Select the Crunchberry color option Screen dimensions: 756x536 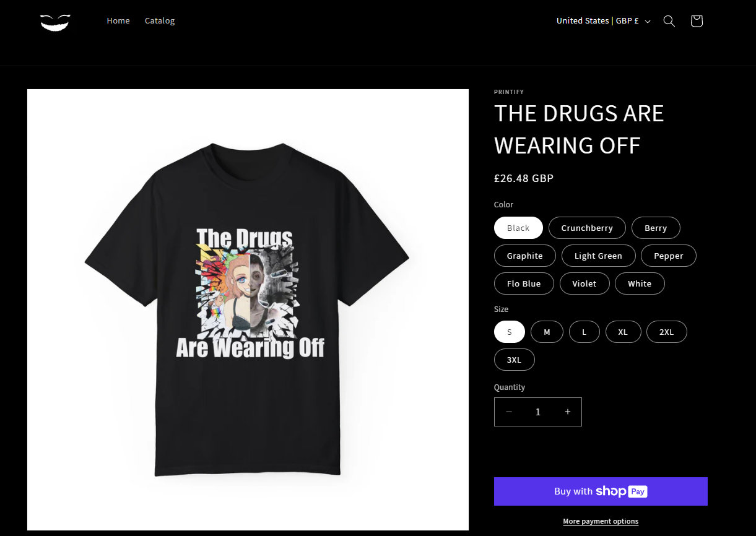pyautogui.click(x=587, y=228)
